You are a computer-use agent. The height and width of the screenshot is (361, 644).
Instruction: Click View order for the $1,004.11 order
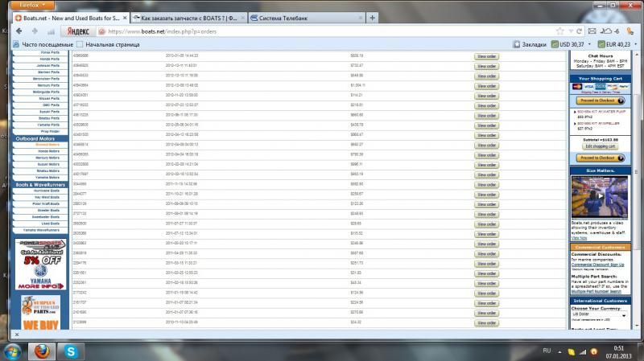[x=486, y=84]
